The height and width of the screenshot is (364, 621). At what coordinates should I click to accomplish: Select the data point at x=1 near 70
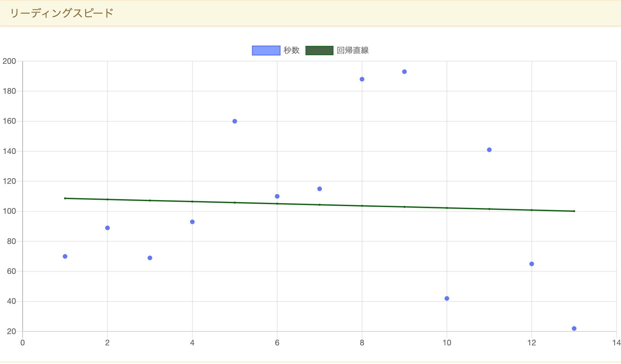click(x=65, y=256)
